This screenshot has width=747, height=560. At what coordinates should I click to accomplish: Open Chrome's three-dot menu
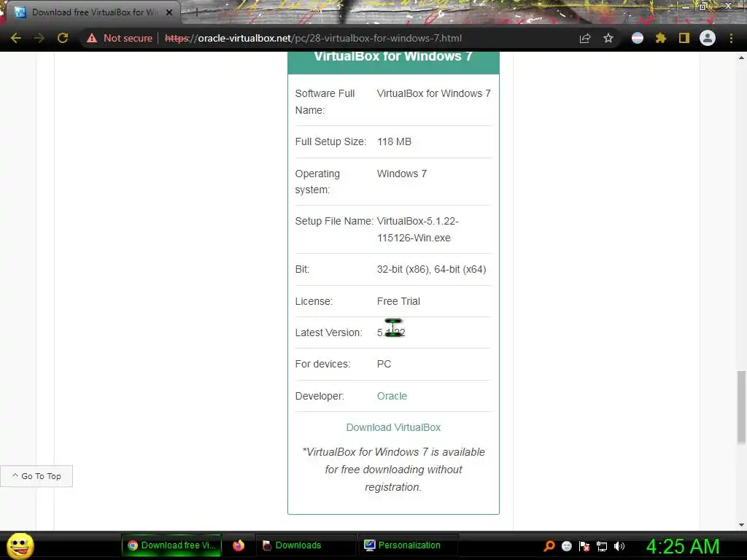point(731,38)
